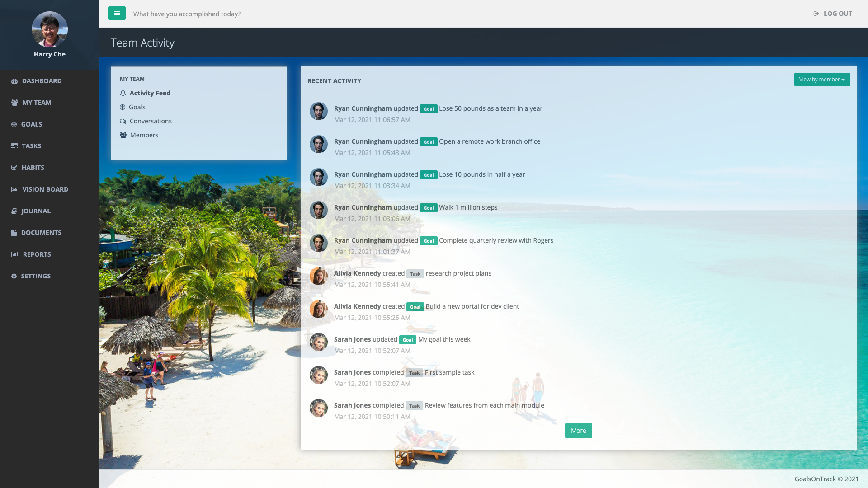Click the Vision Board picture icon
The image size is (868, 488).
click(14, 189)
